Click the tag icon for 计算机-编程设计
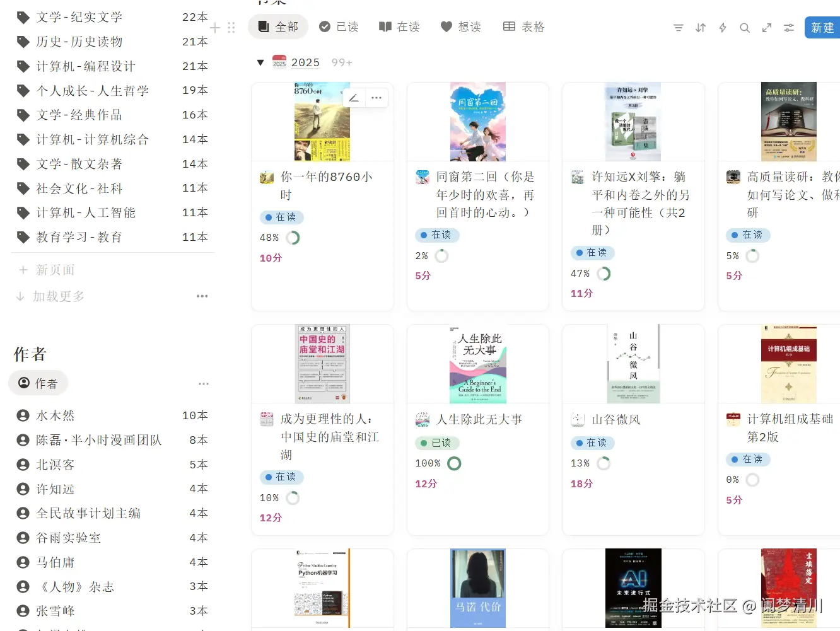Screen dimensions: 840x631 [23, 66]
